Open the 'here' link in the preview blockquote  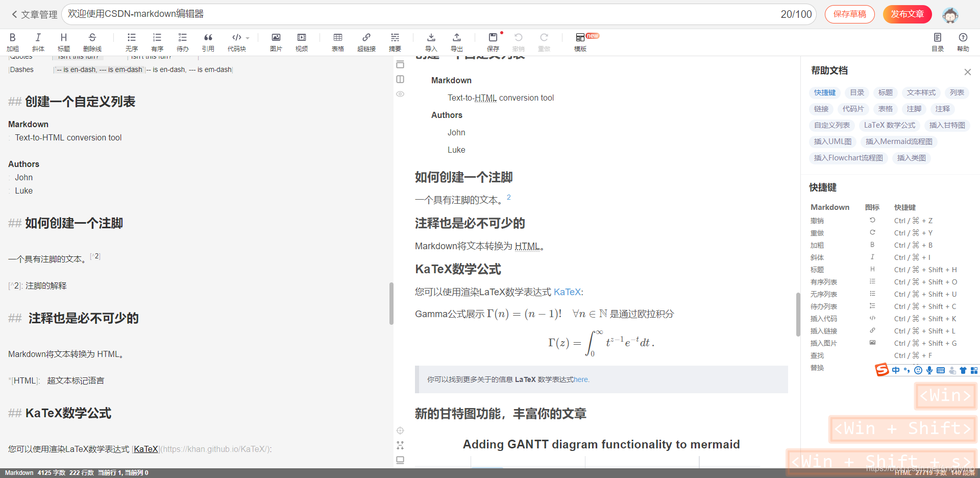[581, 379]
